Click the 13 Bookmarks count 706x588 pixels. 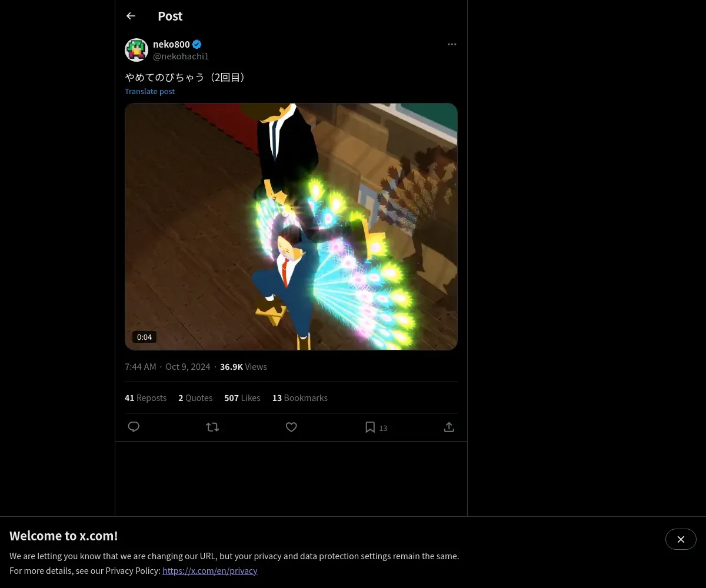[299, 398]
